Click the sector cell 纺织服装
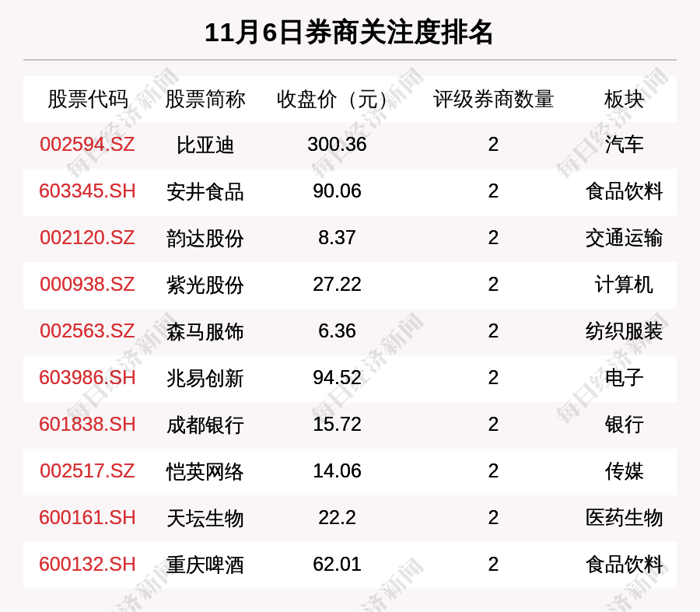Viewport: 700px width, 612px height. click(x=624, y=331)
